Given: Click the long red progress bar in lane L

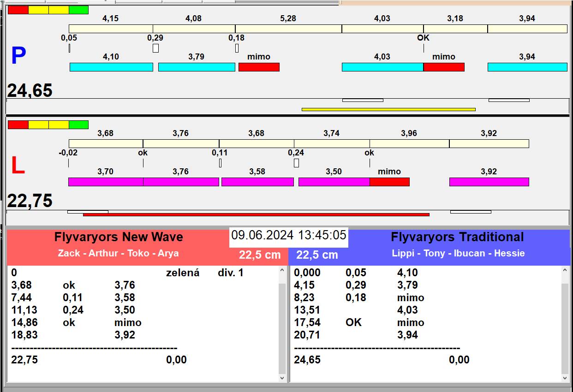Looking at the screenshot, I should coord(256,214).
